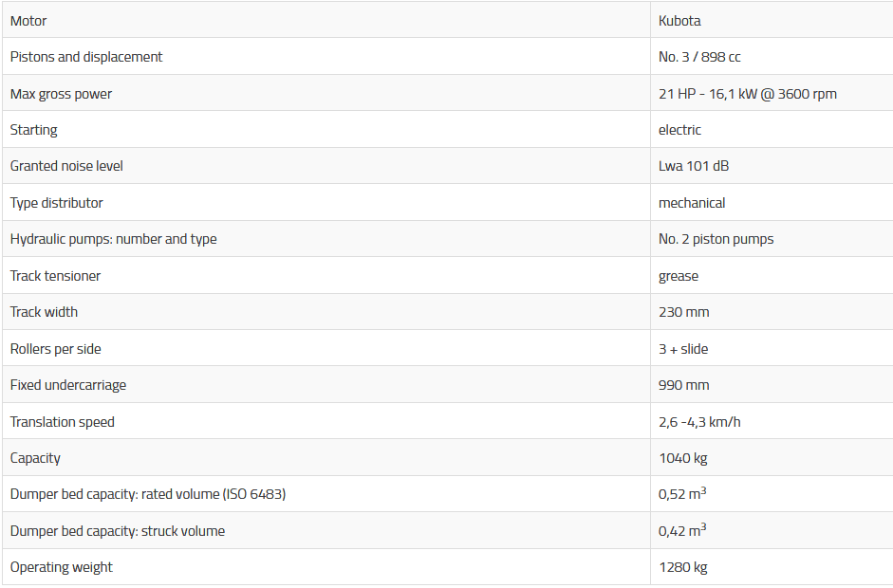Click the "Max gross power" label
This screenshot has width=893, height=588.
click(x=61, y=94)
